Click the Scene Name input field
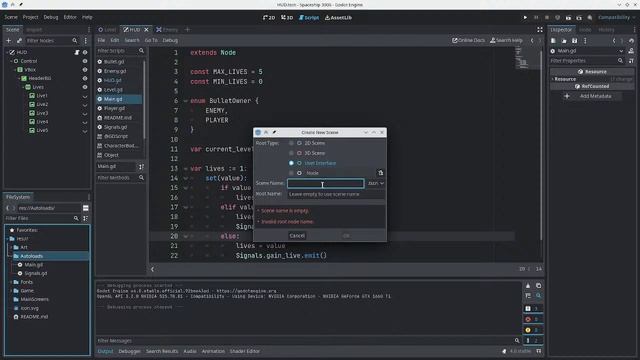 [x=325, y=184]
